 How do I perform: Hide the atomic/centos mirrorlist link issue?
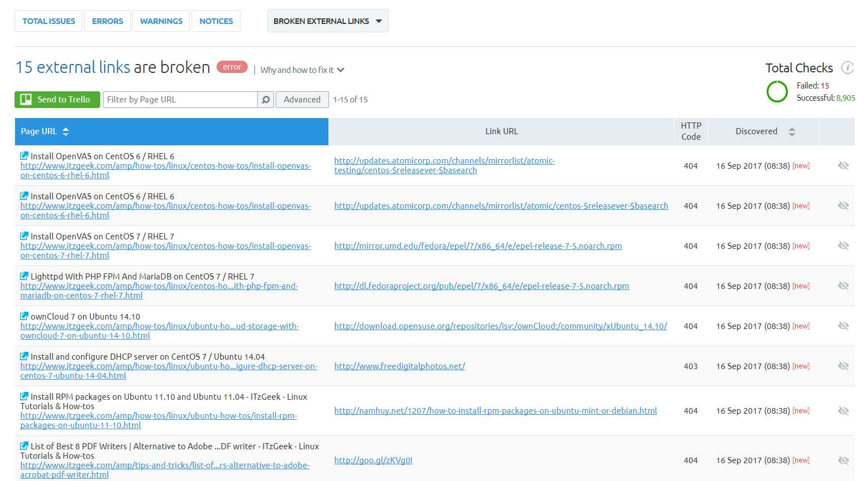click(844, 205)
